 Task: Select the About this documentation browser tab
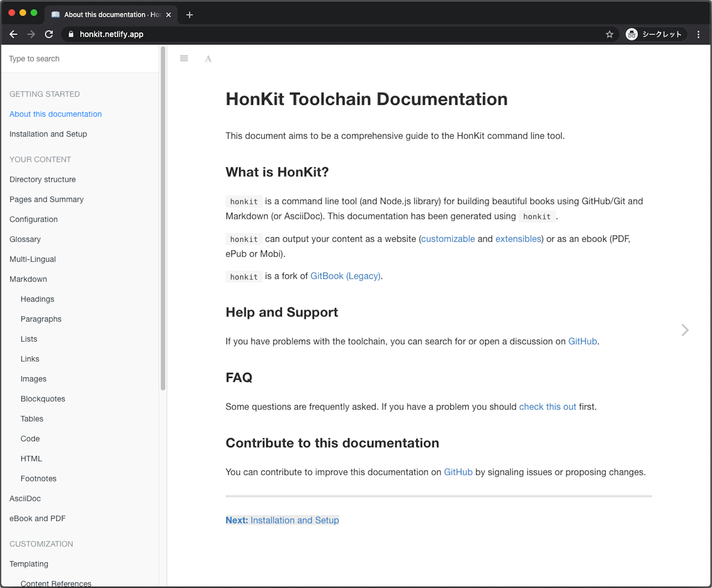(111, 15)
